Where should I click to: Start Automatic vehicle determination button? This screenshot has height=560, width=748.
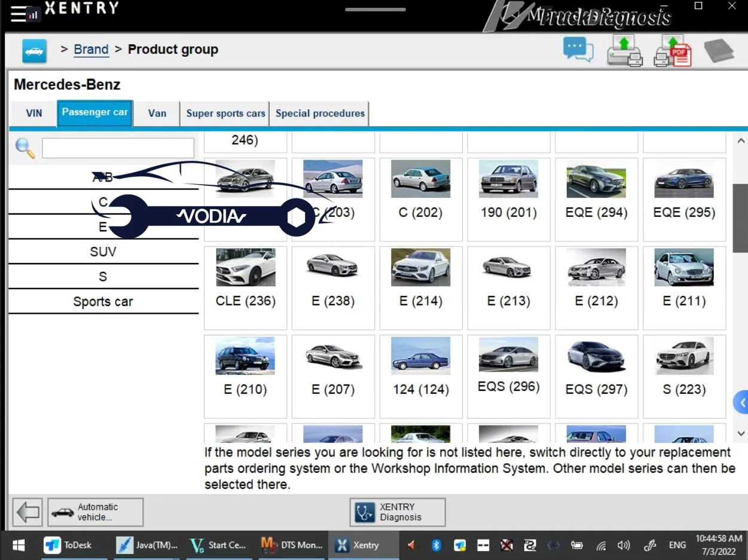click(96, 512)
